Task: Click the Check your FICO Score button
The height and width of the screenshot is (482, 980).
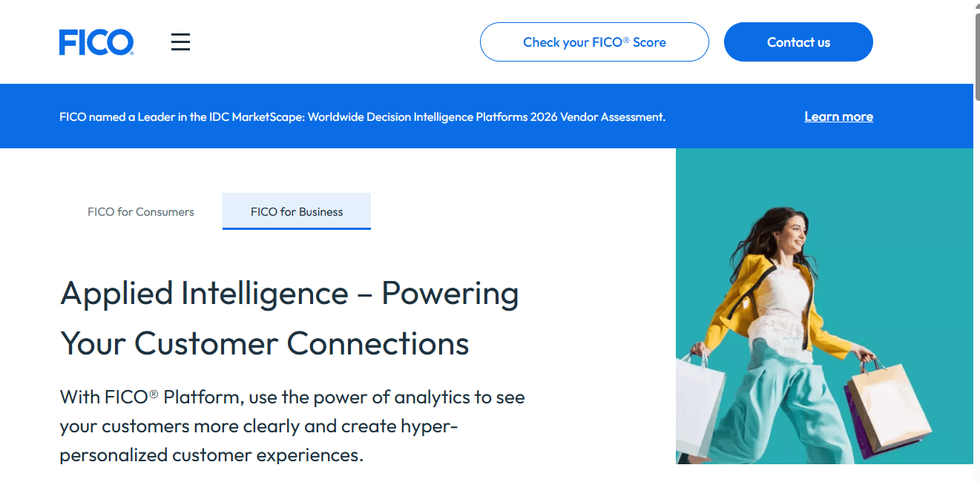Action: (x=594, y=42)
